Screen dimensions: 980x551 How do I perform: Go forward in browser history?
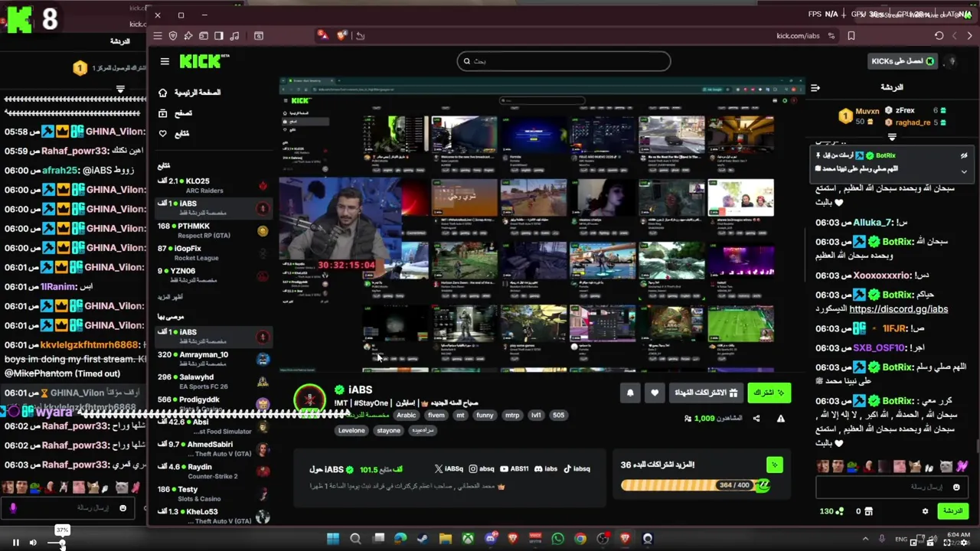click(969, 35)
